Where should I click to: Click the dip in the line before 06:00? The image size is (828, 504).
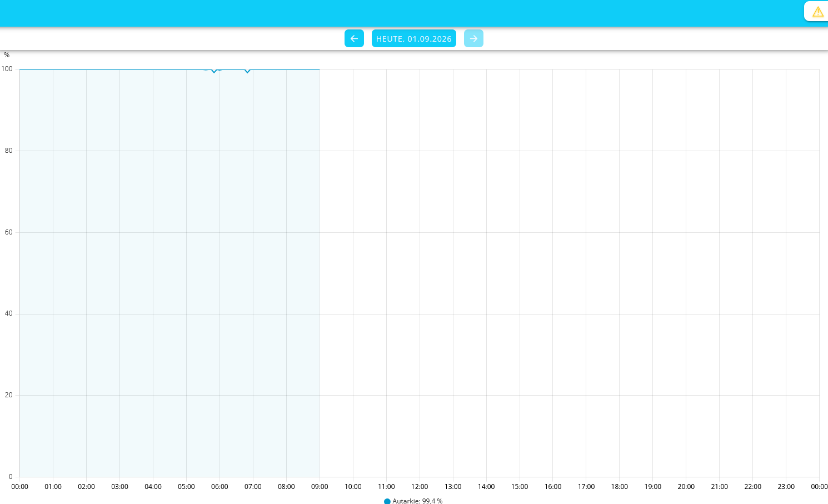pos(214,72)
